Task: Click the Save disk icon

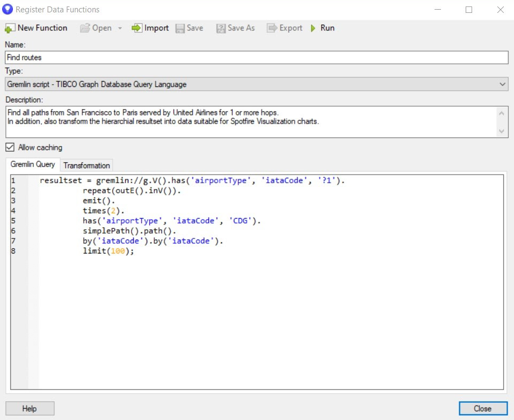Action: click(x=180, y=28)
